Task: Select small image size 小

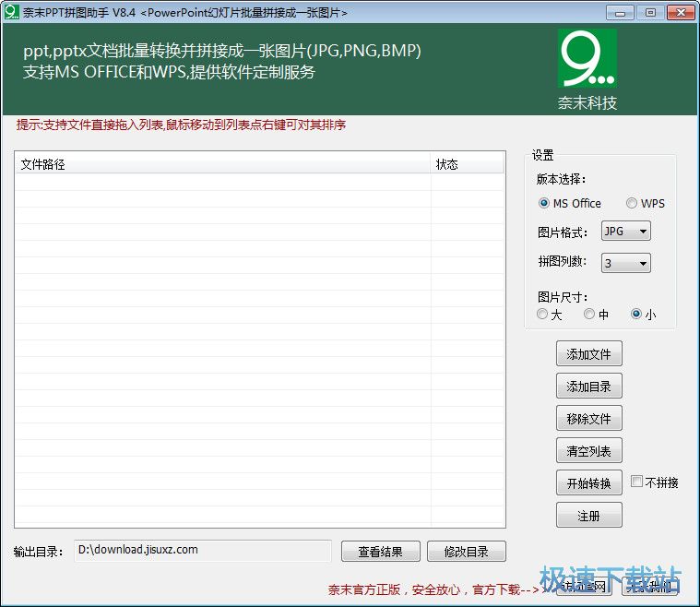Action: pyautogui.click(x=635, y=315)
